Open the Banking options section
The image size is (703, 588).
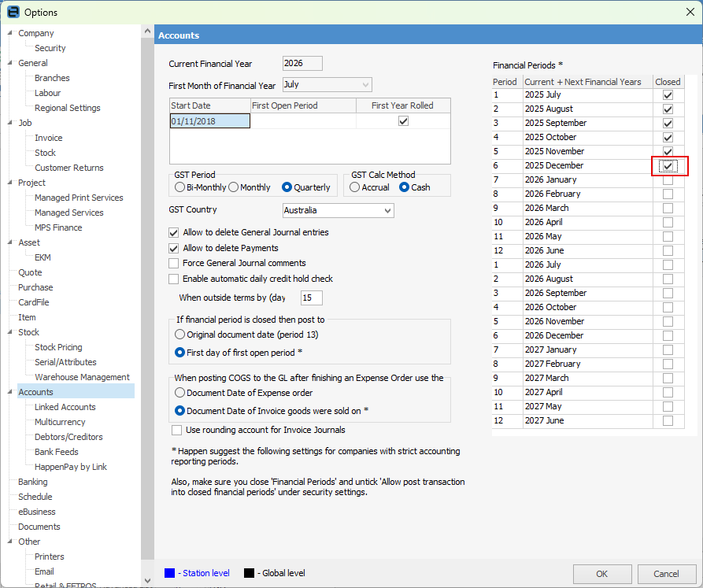pos(33,482)
